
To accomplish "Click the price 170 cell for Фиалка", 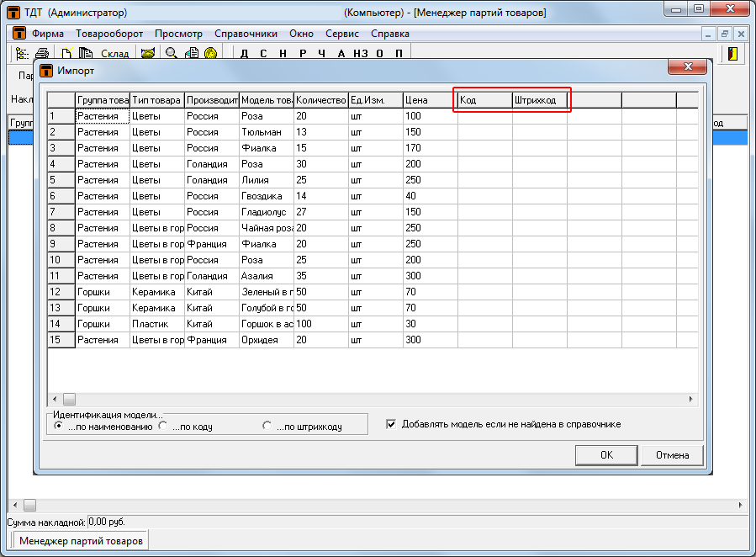I will 431,148.
